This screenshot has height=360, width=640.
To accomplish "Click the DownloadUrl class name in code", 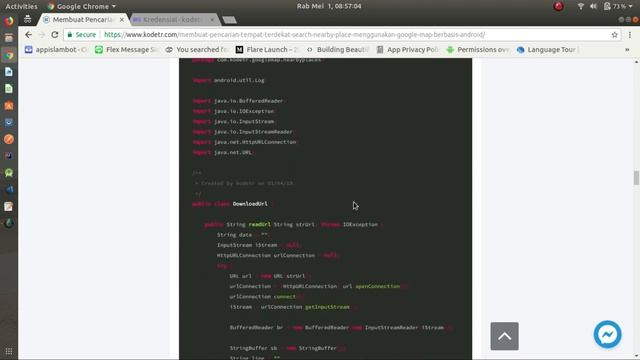I will pyautogui.click(x=250, y=204).
